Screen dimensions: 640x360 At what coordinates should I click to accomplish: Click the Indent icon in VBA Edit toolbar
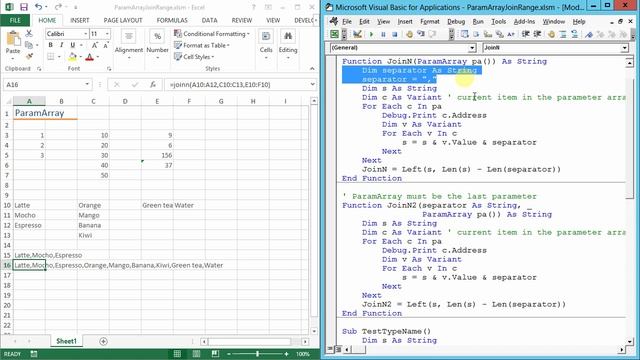pos(526,35)
